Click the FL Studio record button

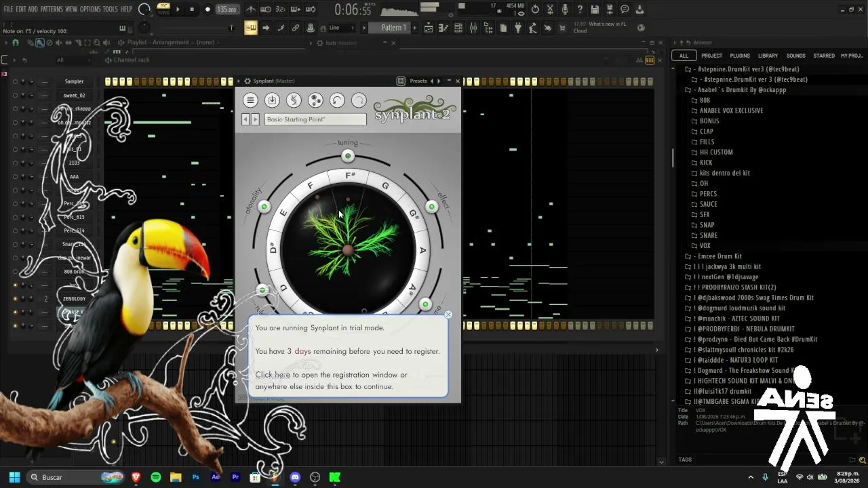(208, 9)
